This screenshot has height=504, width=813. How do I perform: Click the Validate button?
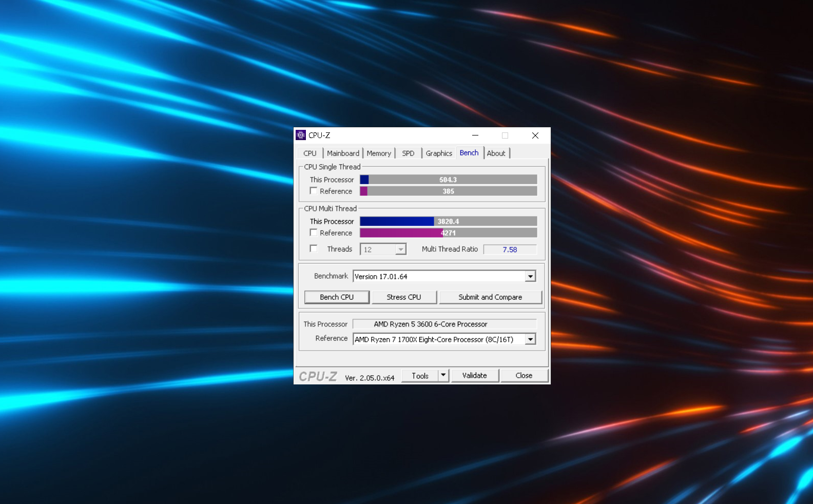(475, 376)
